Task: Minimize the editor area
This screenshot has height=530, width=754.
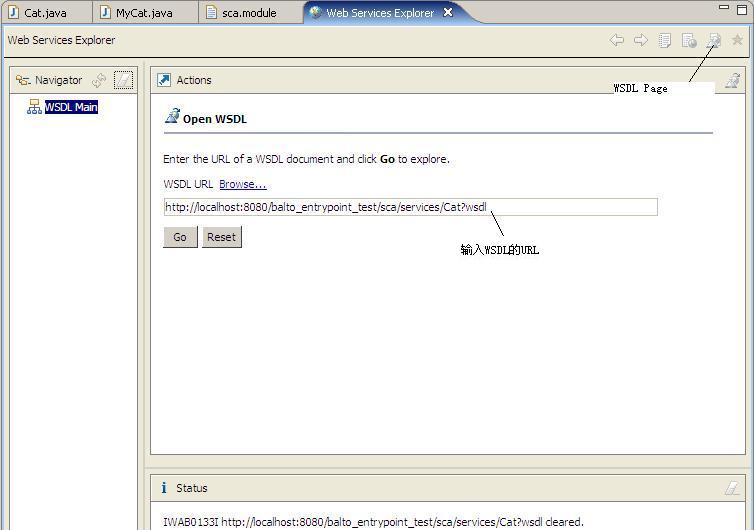Action: 724,7
